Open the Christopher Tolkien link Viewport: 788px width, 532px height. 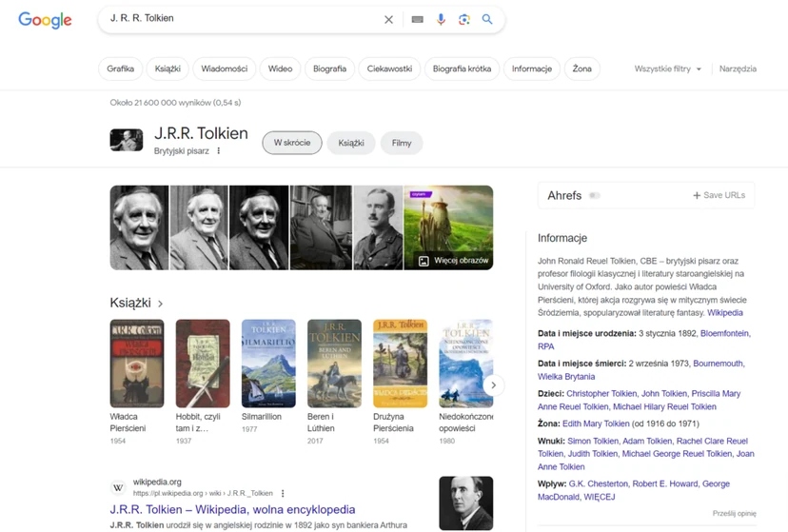pos(601,393)
